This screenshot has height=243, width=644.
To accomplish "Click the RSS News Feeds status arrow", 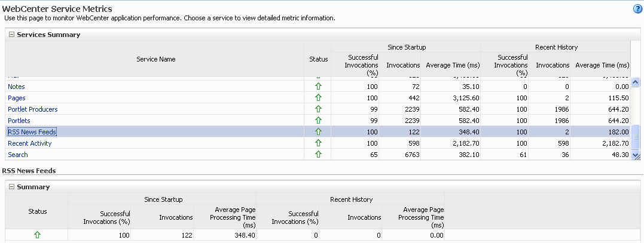I will [x=318, y=132].
